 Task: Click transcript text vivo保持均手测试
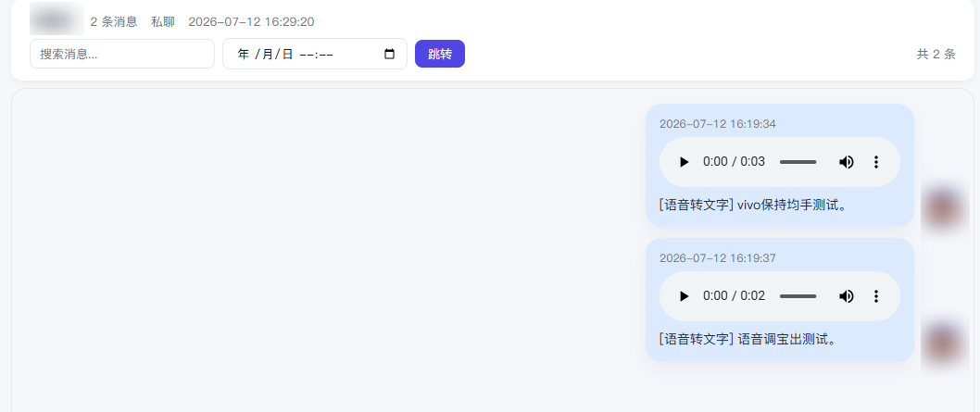coord(792,205)
